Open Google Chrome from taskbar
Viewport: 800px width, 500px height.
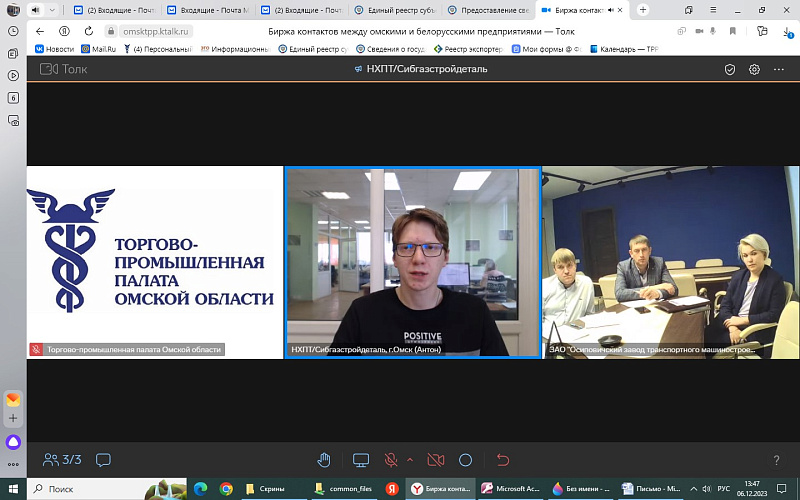(x=226, y=489)
